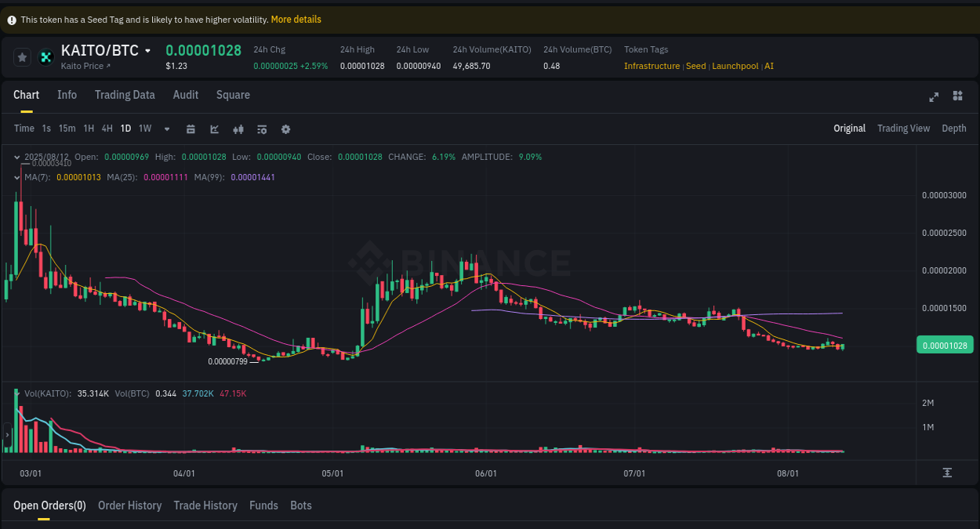Click the More details link
Screen dimensions: 980x529
coord(296,19)
